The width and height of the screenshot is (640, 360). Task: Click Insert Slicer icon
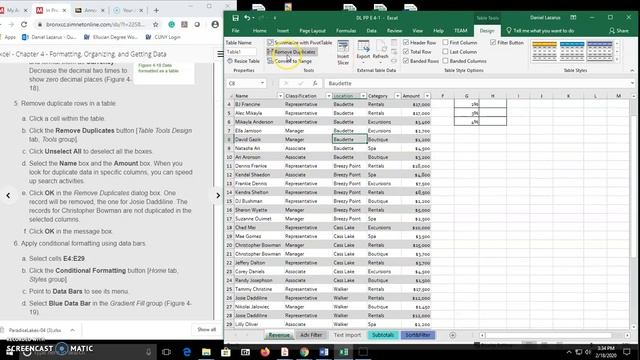coord(343,52)
